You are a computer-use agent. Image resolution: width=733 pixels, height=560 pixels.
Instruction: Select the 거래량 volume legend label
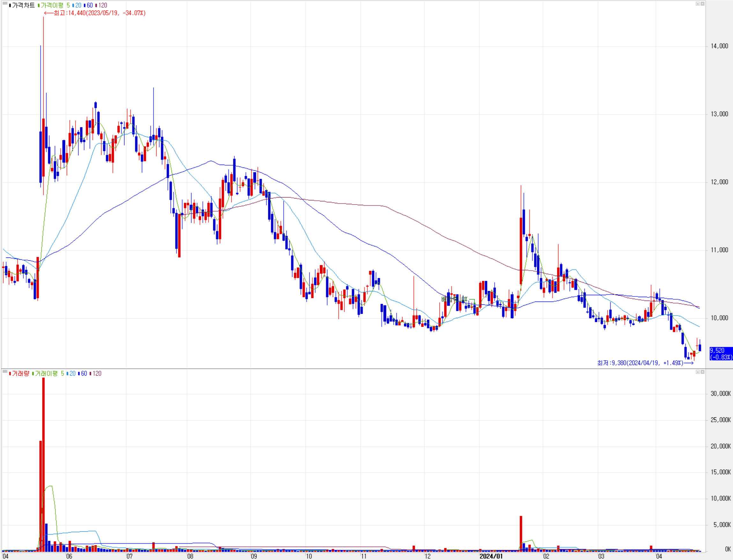click(x=21, y=373)
